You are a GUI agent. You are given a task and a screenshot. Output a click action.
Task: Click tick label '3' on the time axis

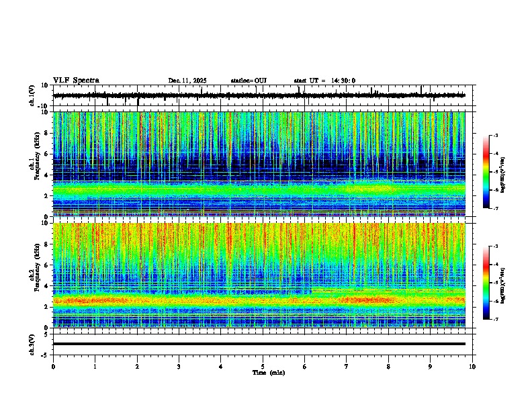click(x=179, y=367)
